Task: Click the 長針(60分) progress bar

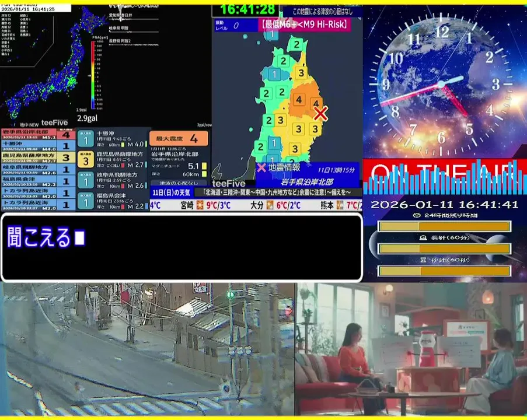Action: click(x=445, y=249)
